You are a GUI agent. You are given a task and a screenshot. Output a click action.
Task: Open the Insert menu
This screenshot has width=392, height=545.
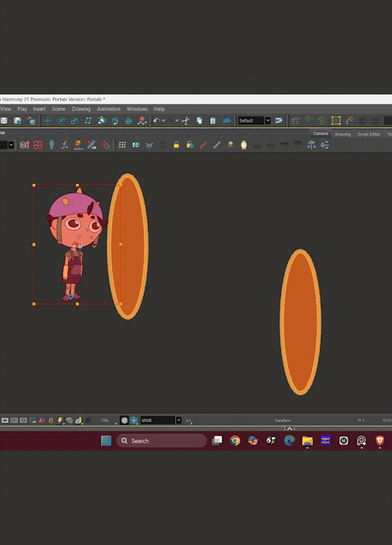tap(39, 109)
